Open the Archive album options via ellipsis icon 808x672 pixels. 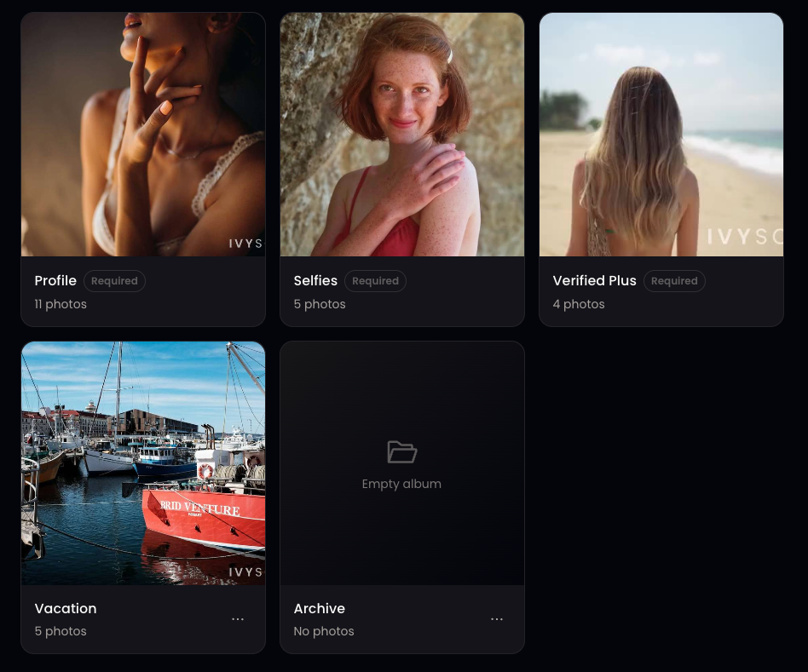[x=497, y=619]
